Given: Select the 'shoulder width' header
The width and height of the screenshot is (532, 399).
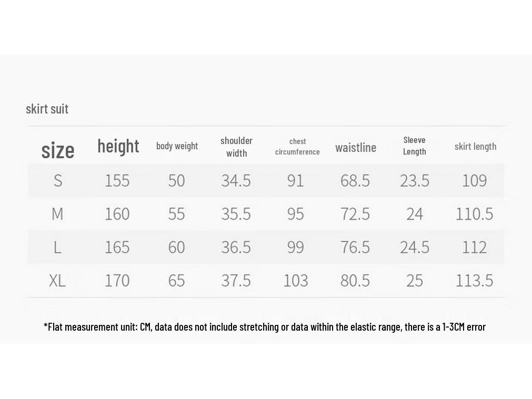Looking at the screenshot, I should point(236,147).
